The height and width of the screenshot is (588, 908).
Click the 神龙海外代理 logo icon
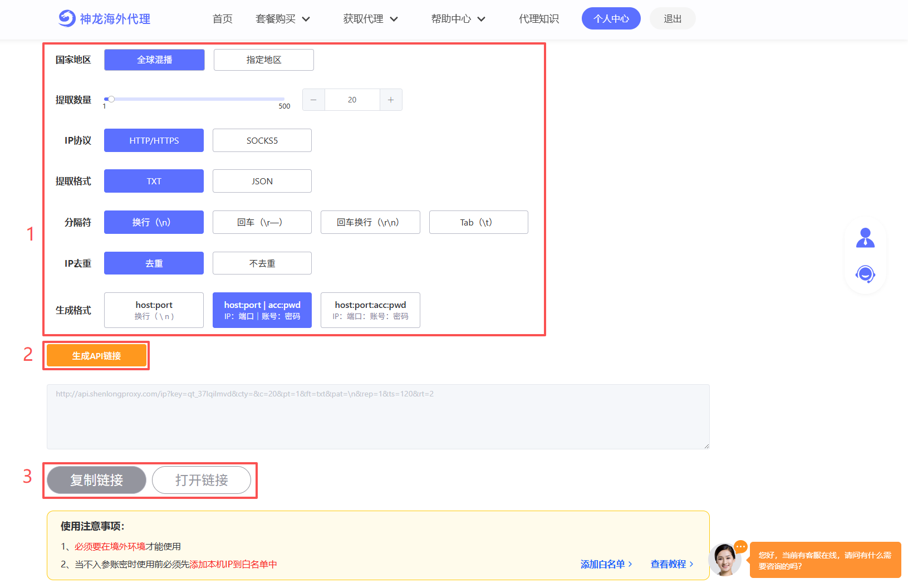coord(67,18)
